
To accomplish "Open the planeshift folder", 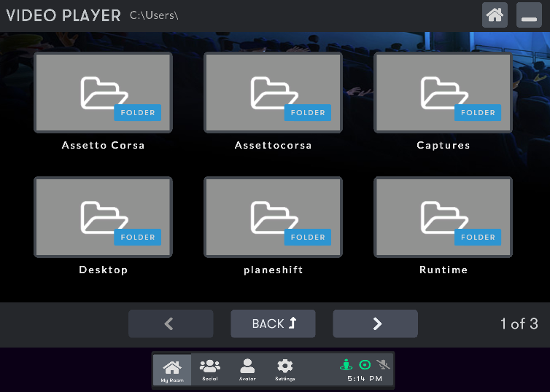I will coord(274,217).
